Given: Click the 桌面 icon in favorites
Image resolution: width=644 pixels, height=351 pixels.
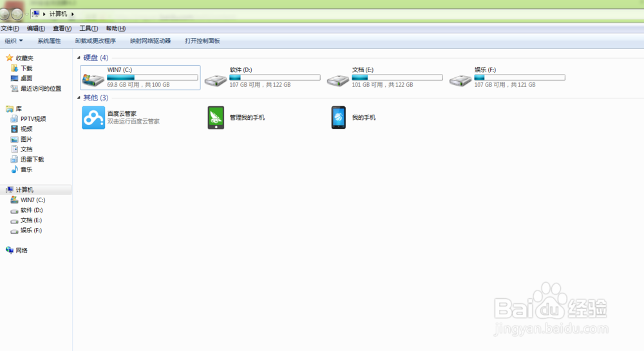Looking at the screenshot, I should (15, 78).
